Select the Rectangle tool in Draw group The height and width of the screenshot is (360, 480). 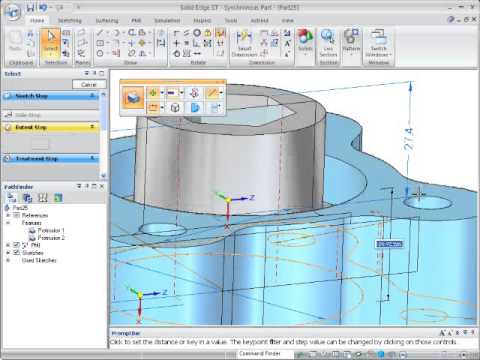(x=100, y=43)
